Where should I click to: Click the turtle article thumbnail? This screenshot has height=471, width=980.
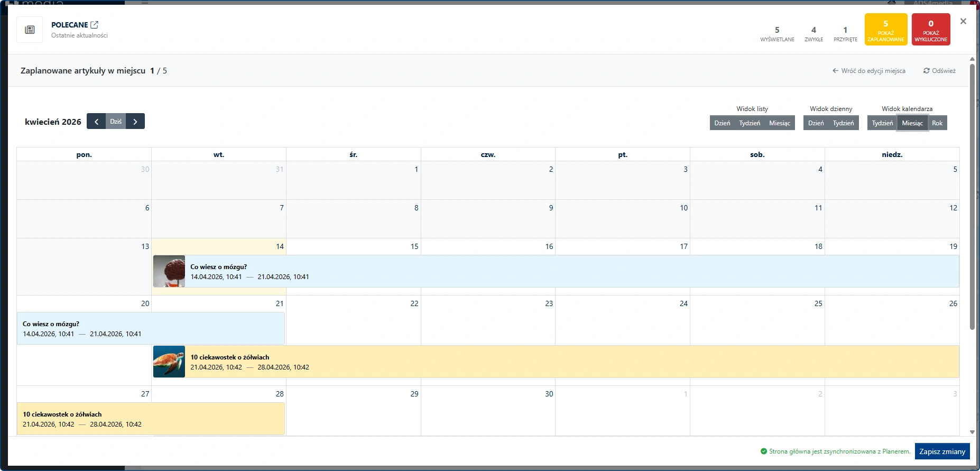pos(169,362)
